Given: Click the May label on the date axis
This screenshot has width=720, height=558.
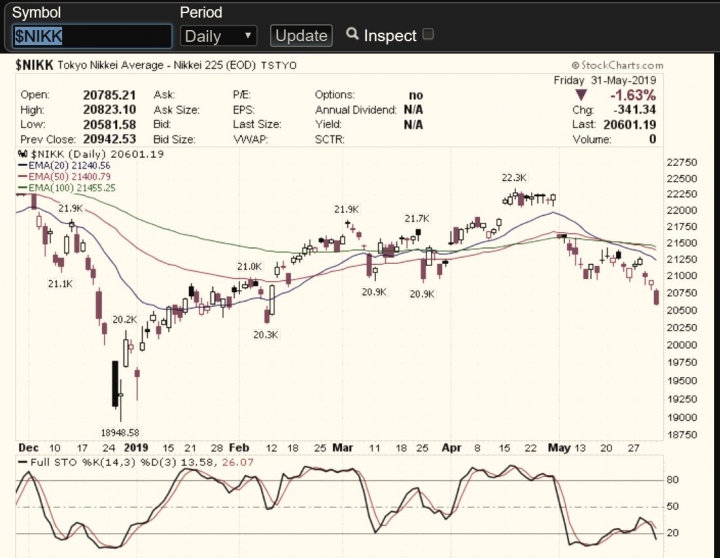Looking at the screenshot, I should [559, 448].
